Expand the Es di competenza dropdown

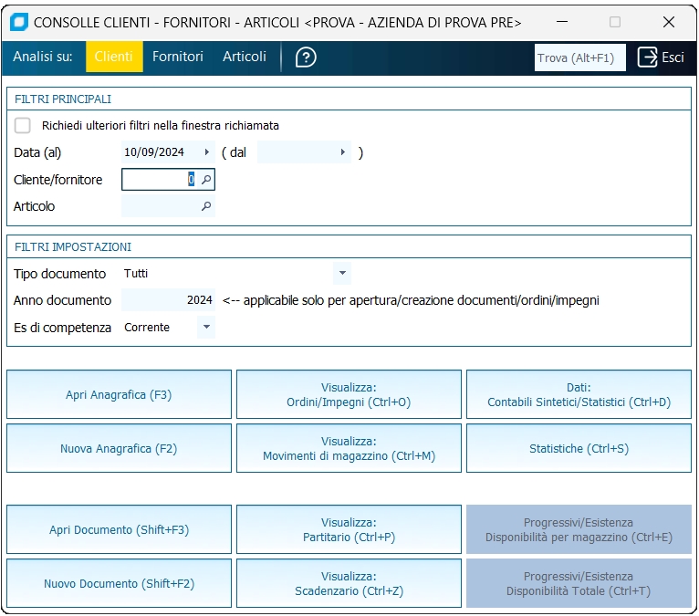coord(206,327)
